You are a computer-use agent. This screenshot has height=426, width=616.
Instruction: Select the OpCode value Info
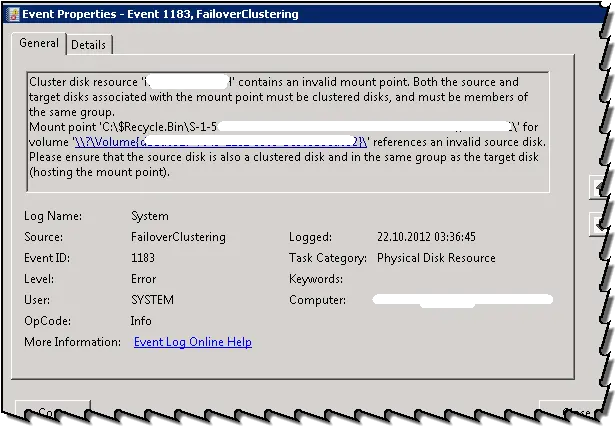pos(141,321)
